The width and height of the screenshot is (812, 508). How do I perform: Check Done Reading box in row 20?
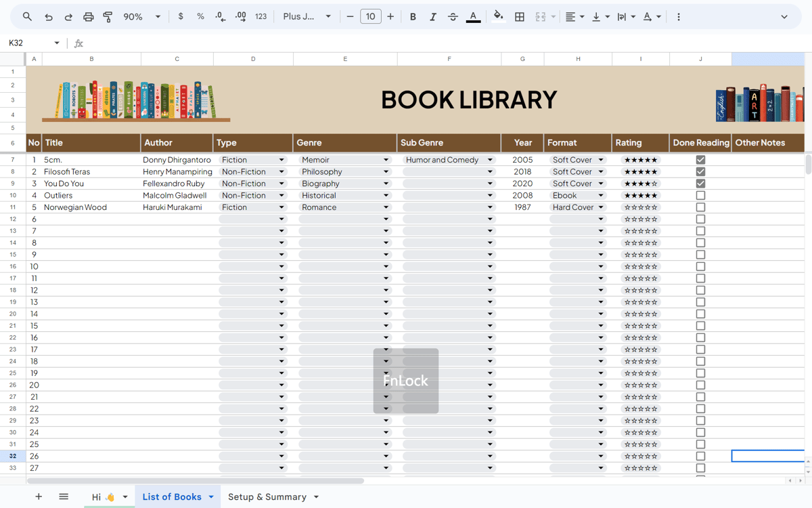click(700, 385)
